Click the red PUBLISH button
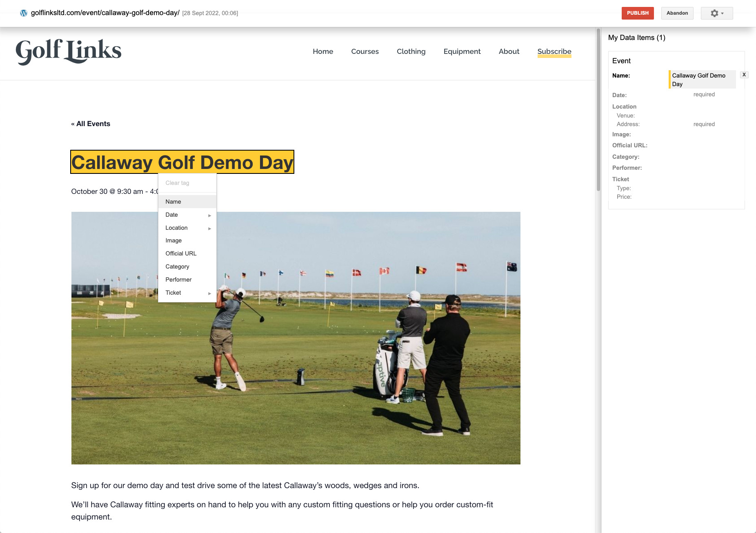The height and width of the screenshot is (533, 756). click(638, 13)
